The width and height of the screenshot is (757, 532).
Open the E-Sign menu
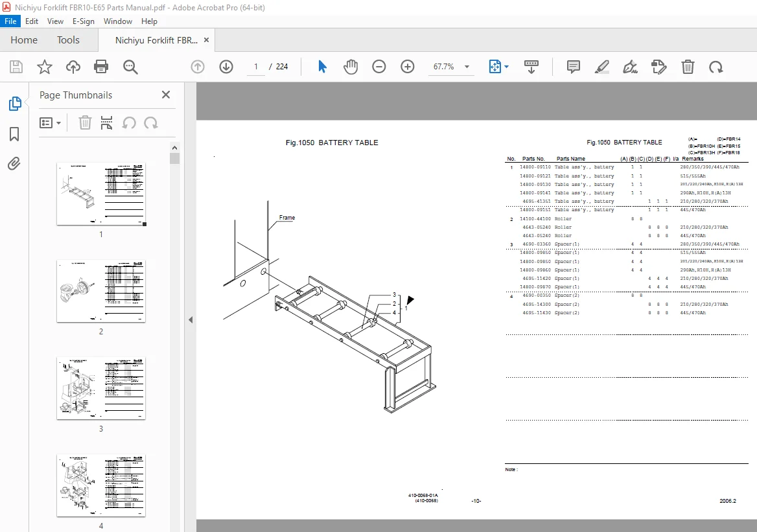pos(84,21)
